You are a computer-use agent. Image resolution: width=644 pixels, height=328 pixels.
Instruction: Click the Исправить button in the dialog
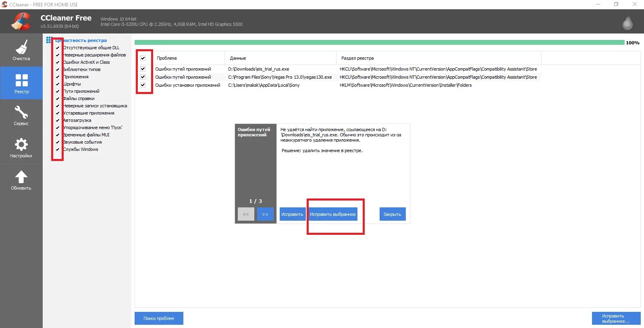point(292,214)
